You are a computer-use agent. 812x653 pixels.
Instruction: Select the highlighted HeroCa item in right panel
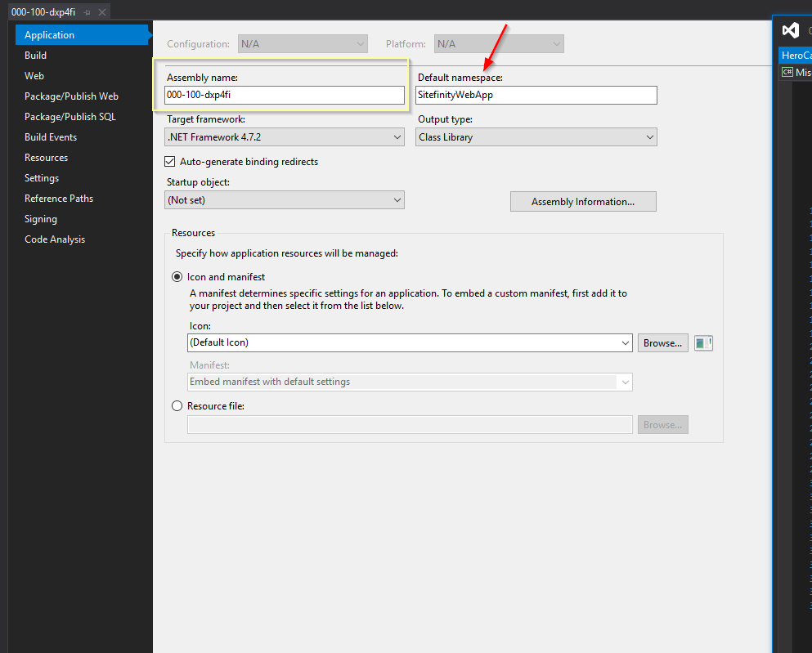795,55
